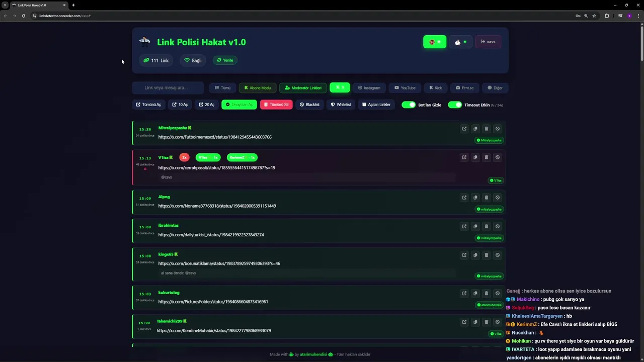
Task: Filter links by YouTube
Action: pyautogui.click(x=405, y=88)
